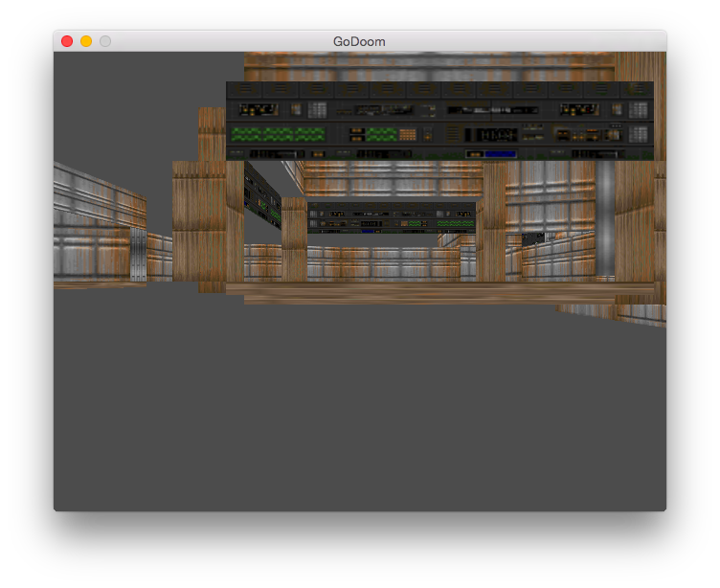Click the disabled gray zoom button

pyautogui.click(x=105, y=41)
